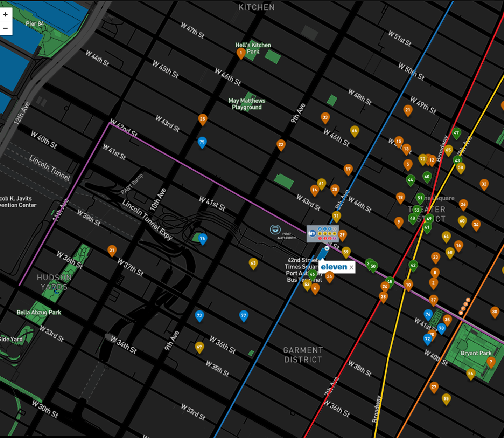The height and width of the screenshot is (438, 504).
Task: Click orange marker 1 at Hell's Kitchen Park
Action: (x=241, y=53)
